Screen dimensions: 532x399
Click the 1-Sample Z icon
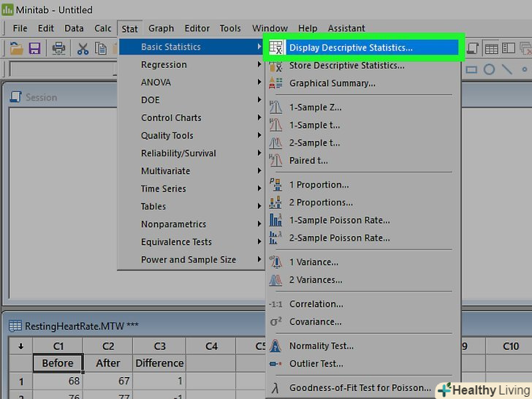pyautogui.click(x=275, y=107)
